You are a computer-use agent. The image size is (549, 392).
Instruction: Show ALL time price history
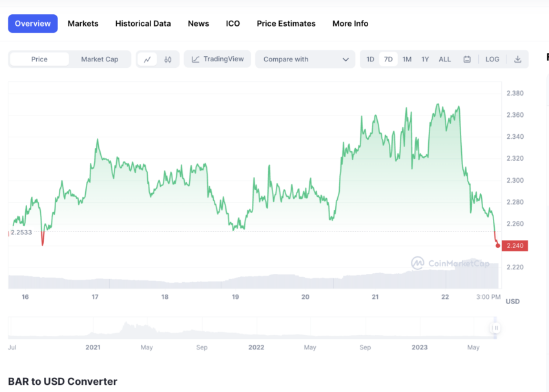[x=445, y=59]
